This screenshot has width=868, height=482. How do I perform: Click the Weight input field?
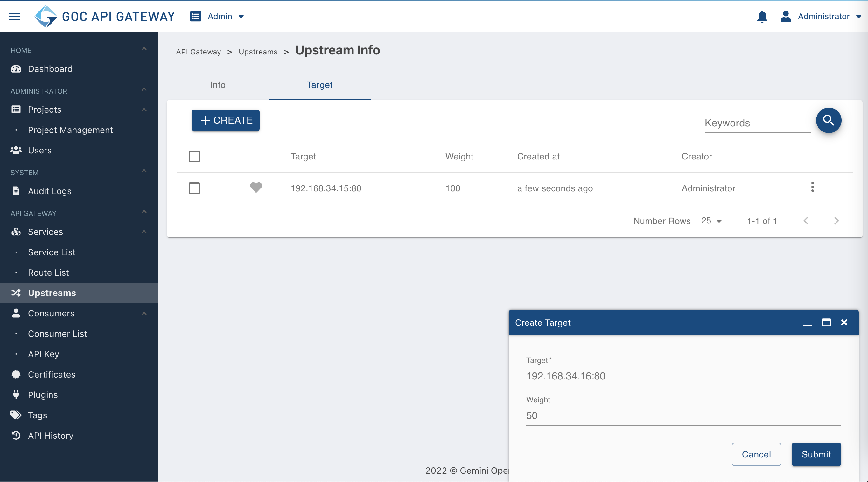[683, 415]
